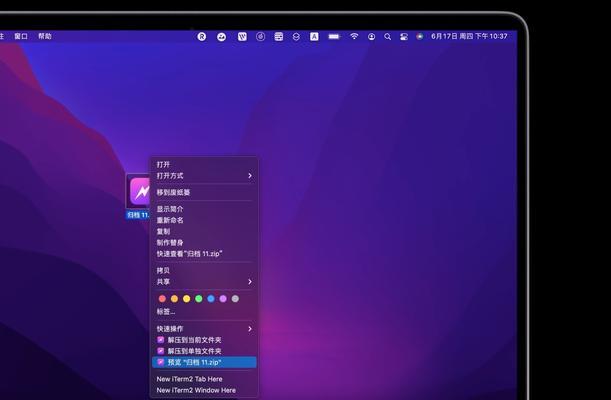Apply the yellow tag color

[x=187, y=299]
